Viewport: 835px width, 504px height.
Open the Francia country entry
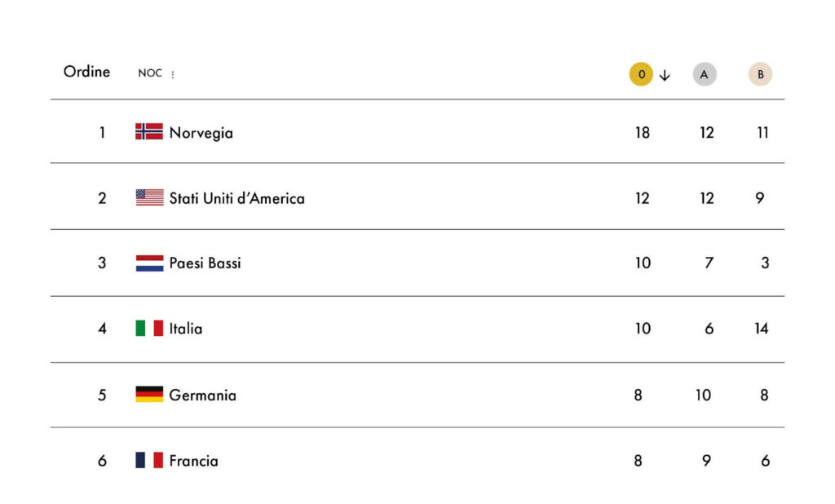tap(193, 461)
